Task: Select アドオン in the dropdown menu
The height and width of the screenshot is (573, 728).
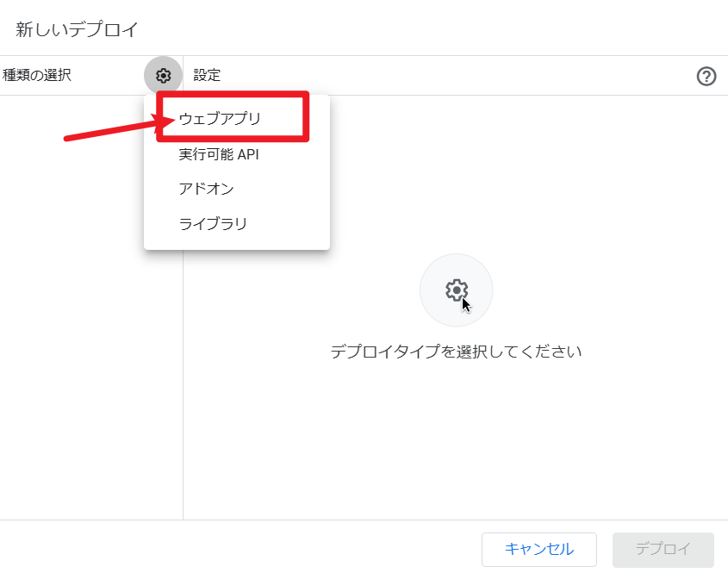Action: point(207,189)
